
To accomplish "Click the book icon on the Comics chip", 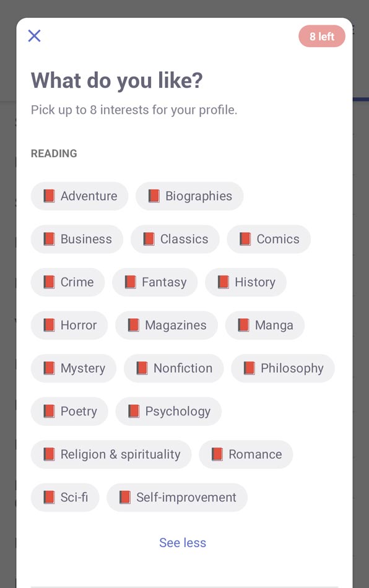I will pos(245,239).
